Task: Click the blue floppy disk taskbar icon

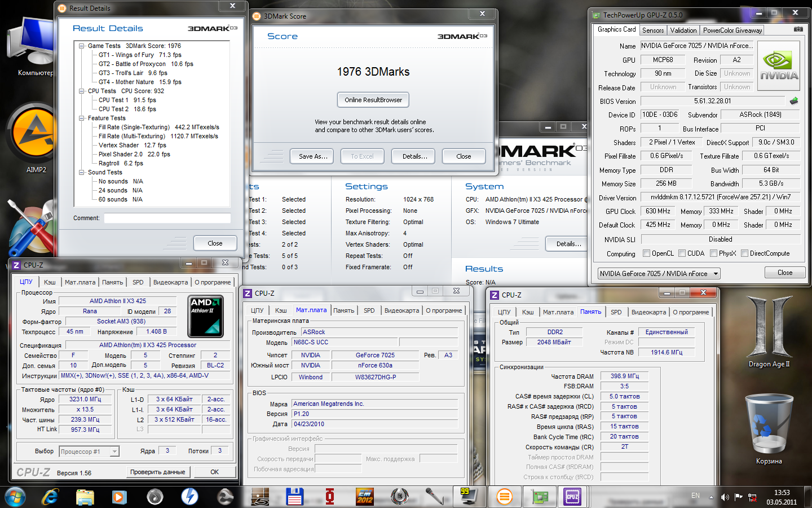Action: coord(294,497)
